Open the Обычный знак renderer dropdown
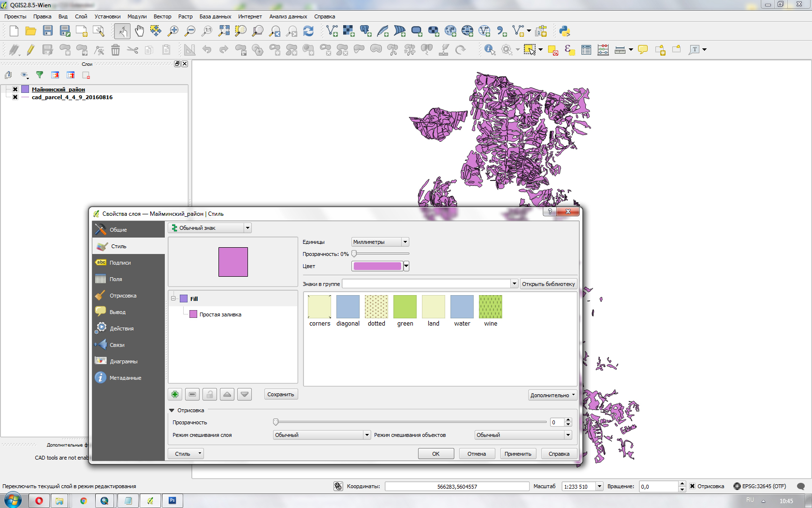This screenshot has height=508, width=812. [210, 228]
